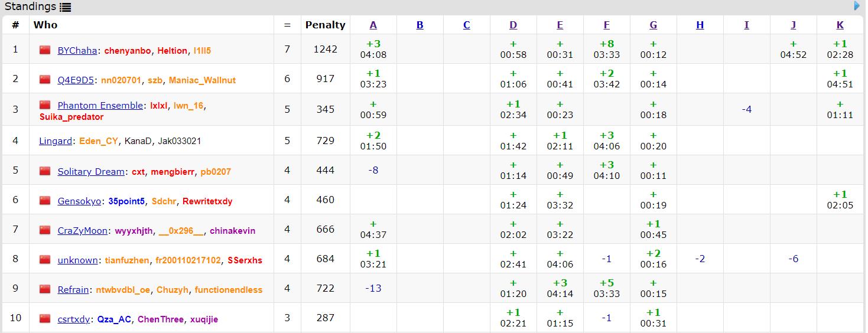
Task: Click the Q4E9D5 team name
Action: click(75, 80)
